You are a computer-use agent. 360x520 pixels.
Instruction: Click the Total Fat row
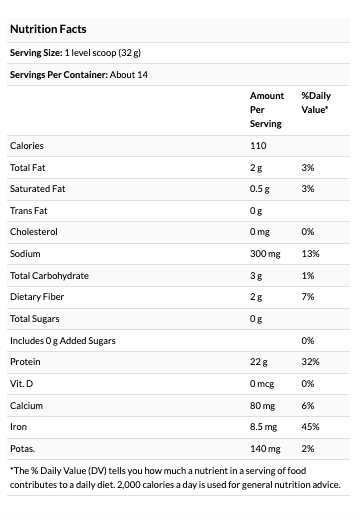(178, 168)
